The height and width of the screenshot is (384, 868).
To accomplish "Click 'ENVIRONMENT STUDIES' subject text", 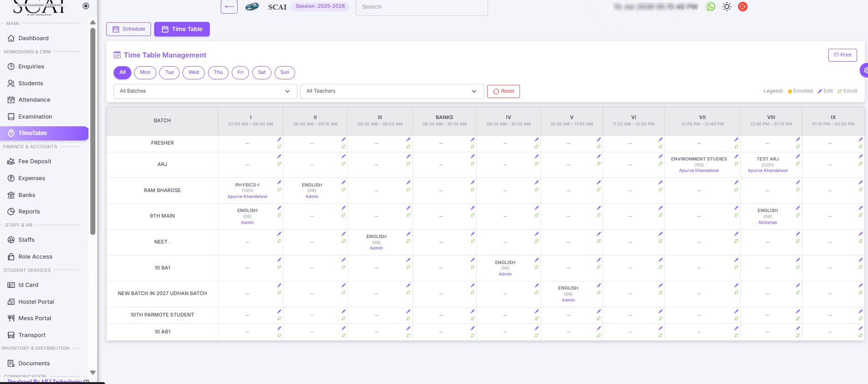I will [699, 159].
